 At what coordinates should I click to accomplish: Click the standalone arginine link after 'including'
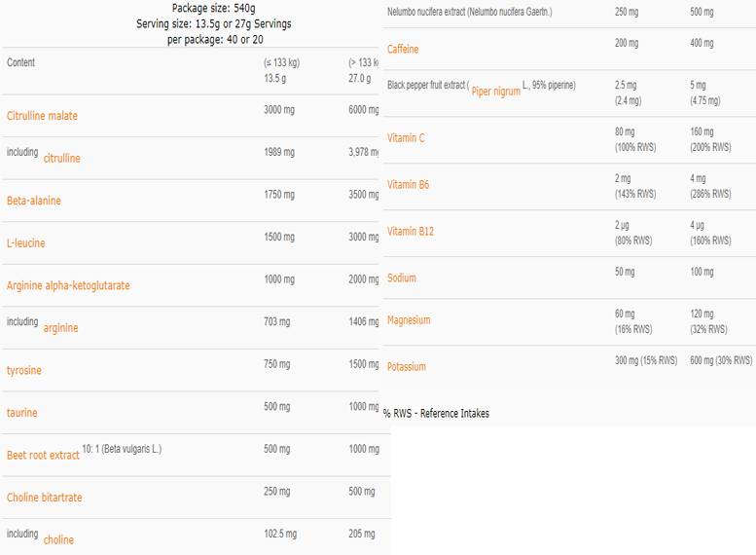[60, 328]
